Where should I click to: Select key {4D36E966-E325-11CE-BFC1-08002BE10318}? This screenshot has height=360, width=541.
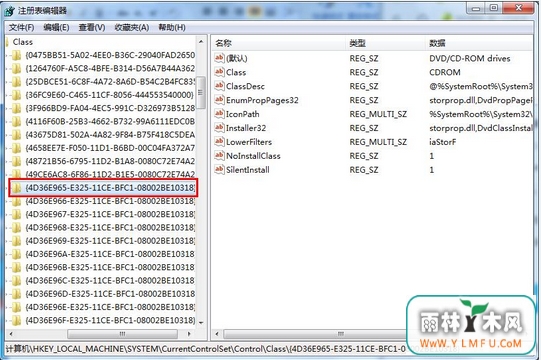coord(110,201)
